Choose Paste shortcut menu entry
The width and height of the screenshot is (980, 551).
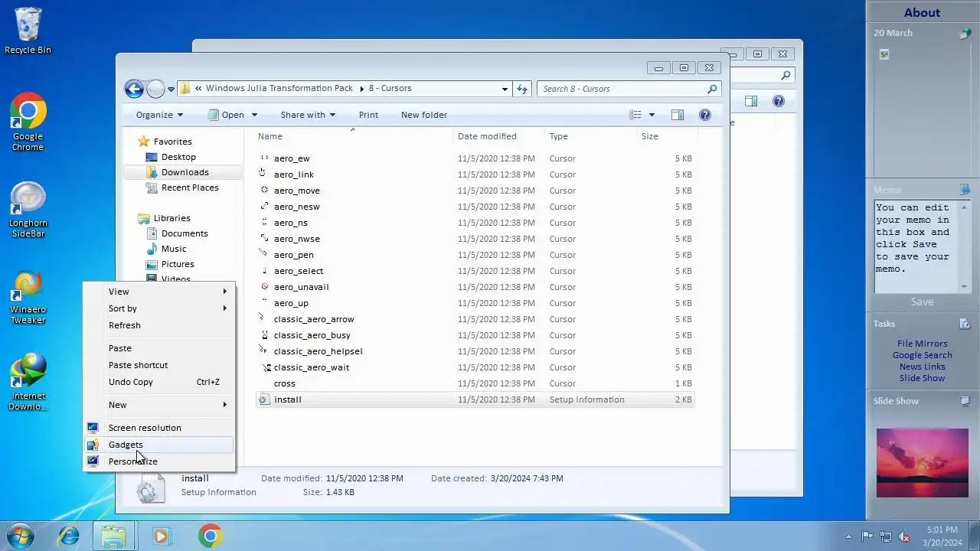click(159, 365)
